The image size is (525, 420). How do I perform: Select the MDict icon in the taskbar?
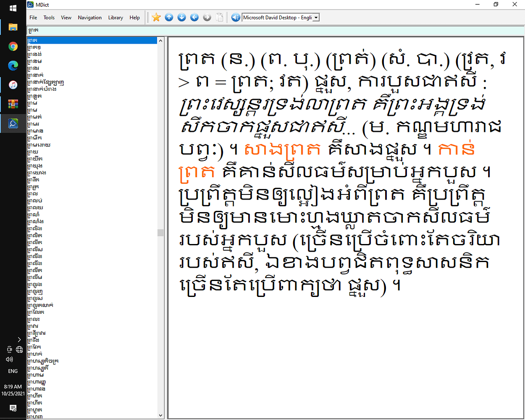click(x=13, y=123)
